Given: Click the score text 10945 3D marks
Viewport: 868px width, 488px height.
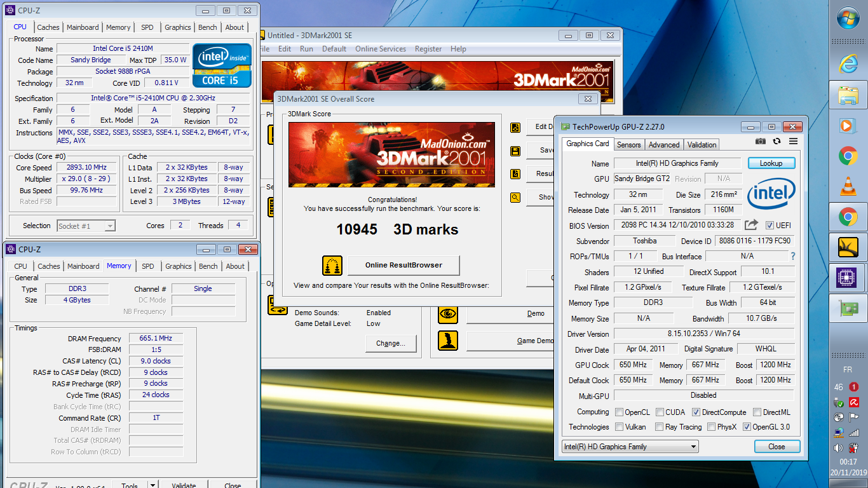Looking at the screenshot, I should (397, 230).
